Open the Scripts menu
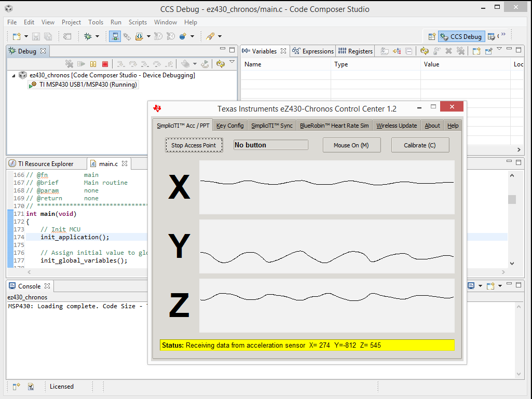 [138, 22]
